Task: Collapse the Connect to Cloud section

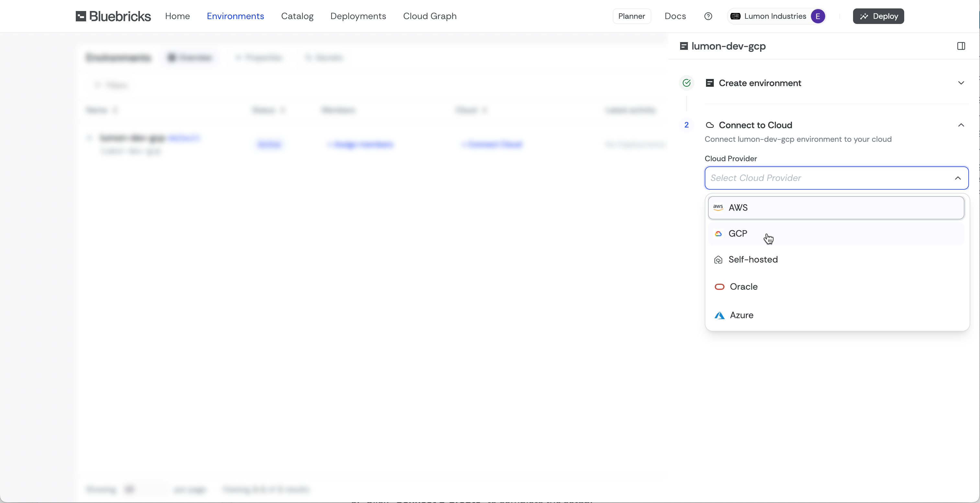Action: click(961, 125)
